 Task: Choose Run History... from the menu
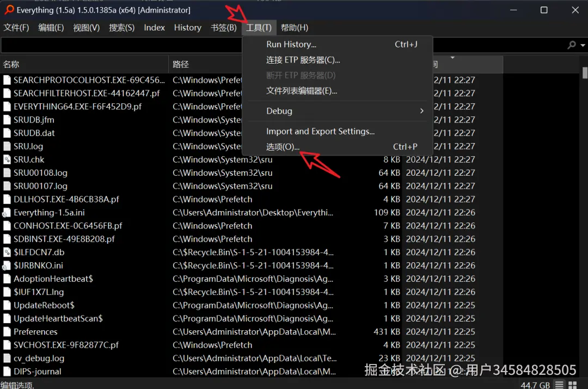[x=338, y=44]
